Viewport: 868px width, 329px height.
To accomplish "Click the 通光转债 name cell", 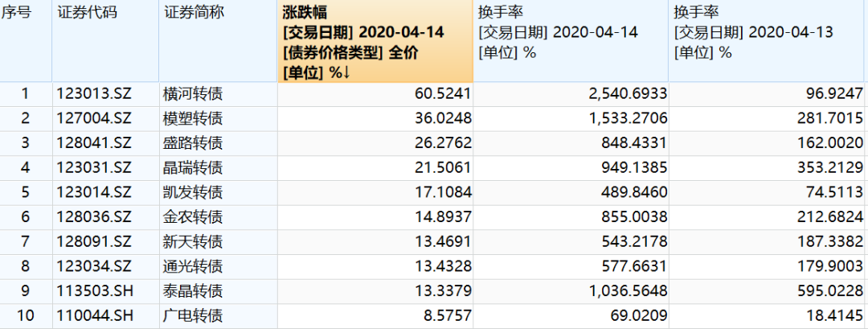I will [x=218, y=267].
